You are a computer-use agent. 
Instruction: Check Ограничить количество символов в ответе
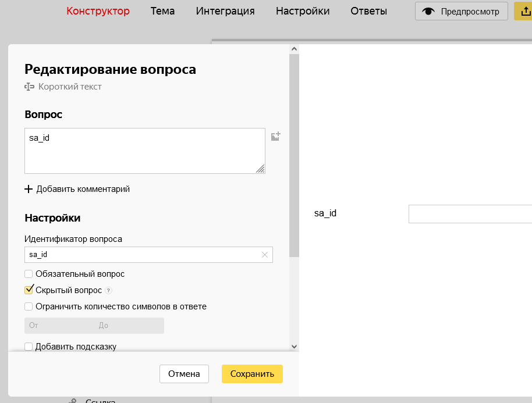tap(28, 306)
